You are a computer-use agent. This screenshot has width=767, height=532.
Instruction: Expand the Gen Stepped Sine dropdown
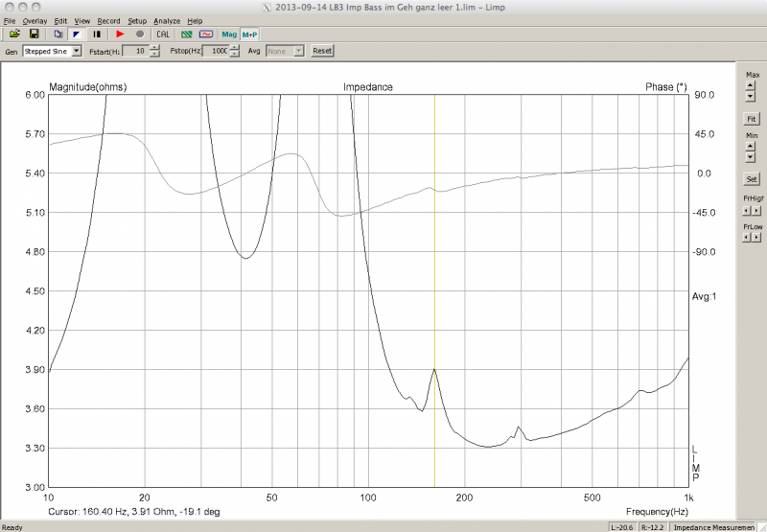click(x=77, y=51)
